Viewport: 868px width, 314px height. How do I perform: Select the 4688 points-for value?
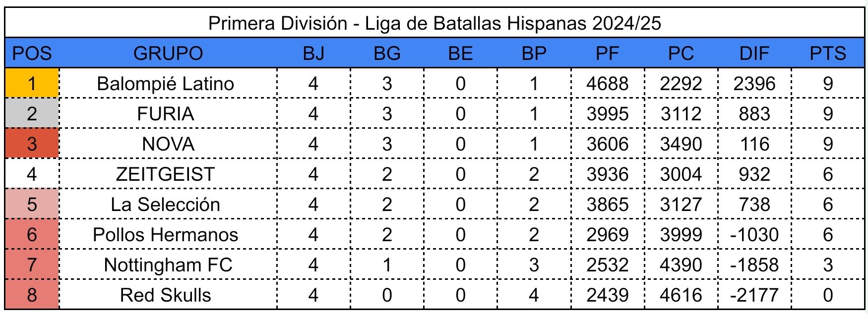coord(607,83)
